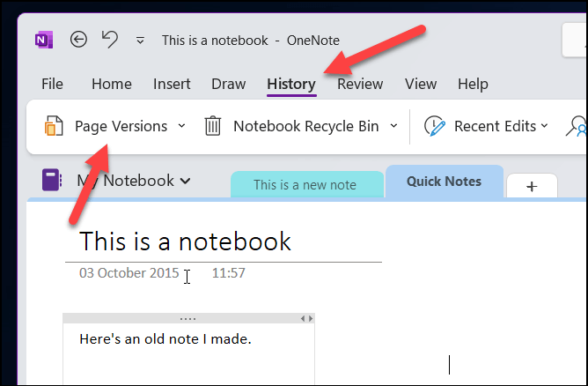Select the History ribbon tab
Image resolution: width=588 pixels, height=386 pixels.
click(x=291, y=84)
